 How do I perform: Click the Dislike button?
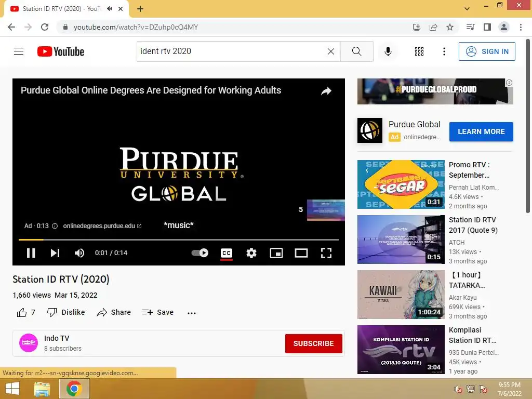(x=66, y=312)
